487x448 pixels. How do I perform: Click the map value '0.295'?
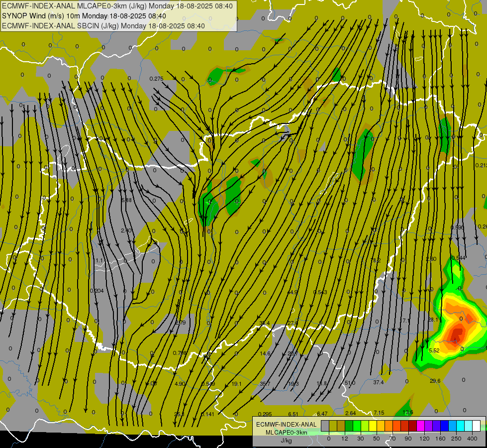click(265, 414)
